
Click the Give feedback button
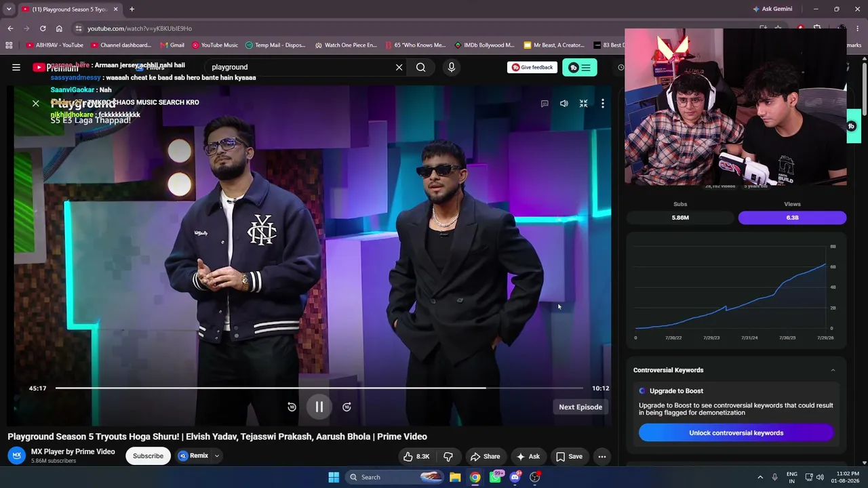click(532, 67)
